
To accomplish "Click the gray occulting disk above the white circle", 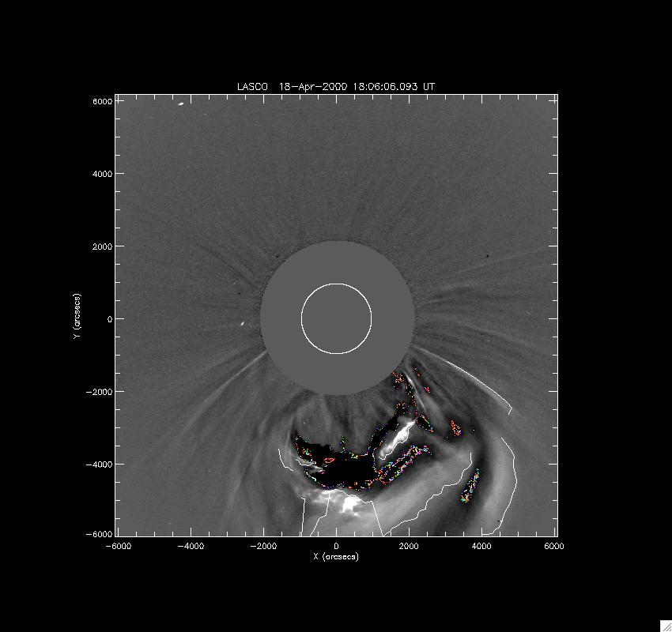I will pyautogui.click(x=337, y=262).
